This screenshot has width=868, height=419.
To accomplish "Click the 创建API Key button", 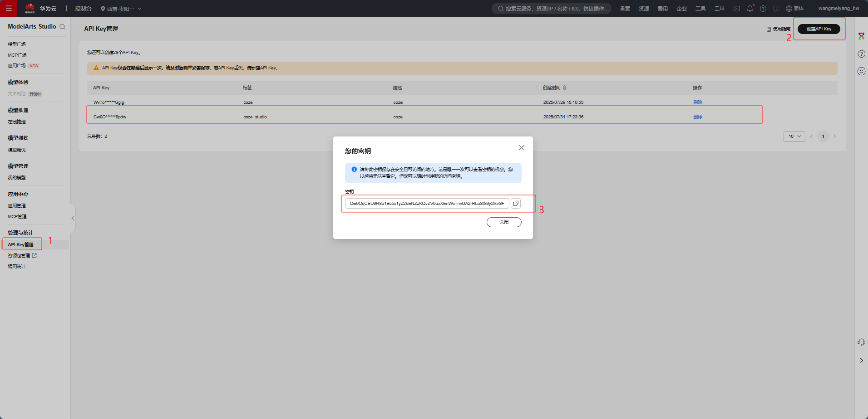I will pyautogui.click(x=819, y=29).
